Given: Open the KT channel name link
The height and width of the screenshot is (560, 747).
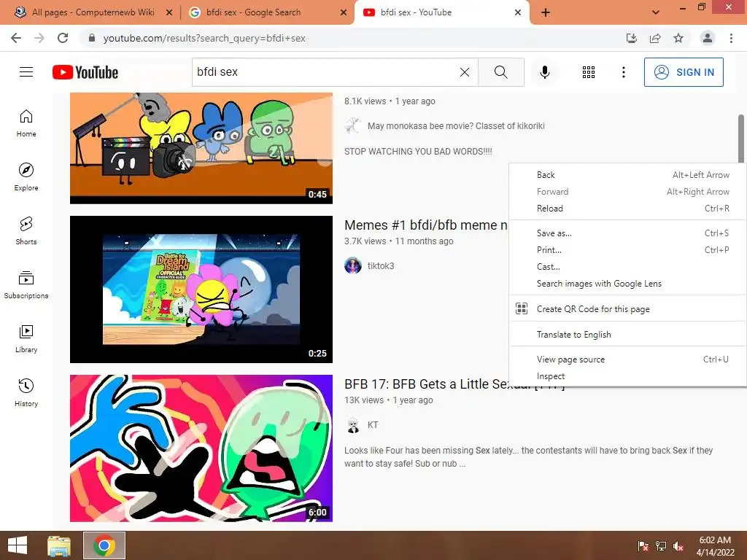Looking at the screenshot, I should (373, 425).
